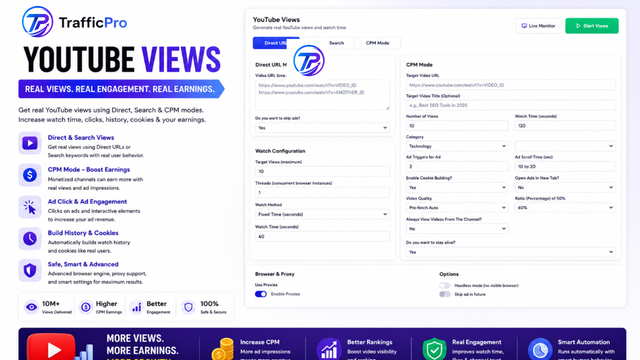Click the growth chart icon beside Better Rankings
This screenshot has height=360, width=640.
[329, 349]
